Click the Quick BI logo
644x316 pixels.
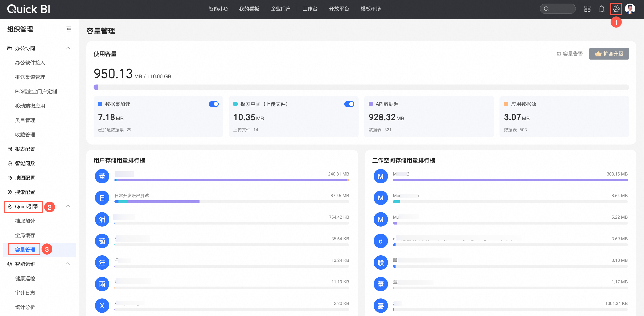[28, 9]
